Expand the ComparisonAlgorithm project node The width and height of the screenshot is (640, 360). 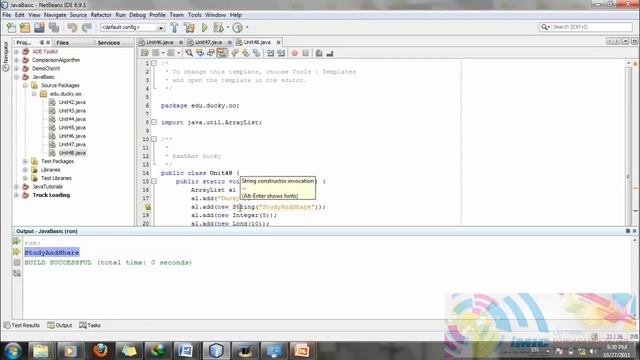16,60
